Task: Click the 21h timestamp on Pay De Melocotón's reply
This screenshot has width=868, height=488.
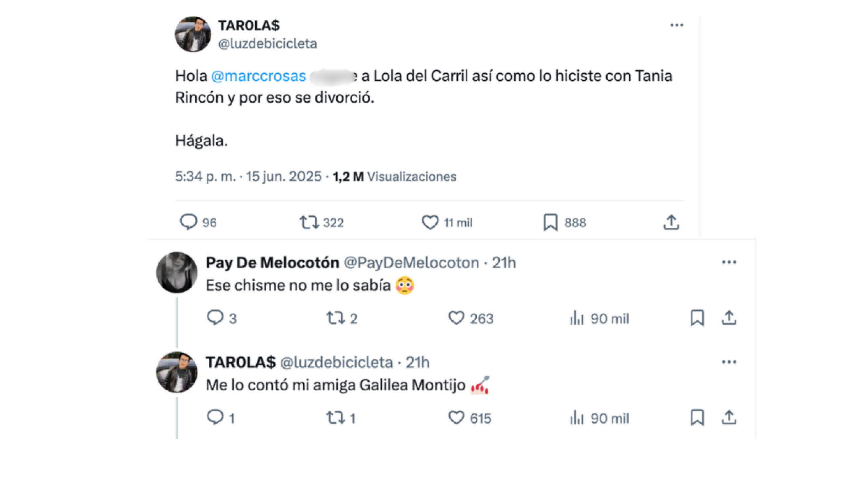Action: point(504,261)
